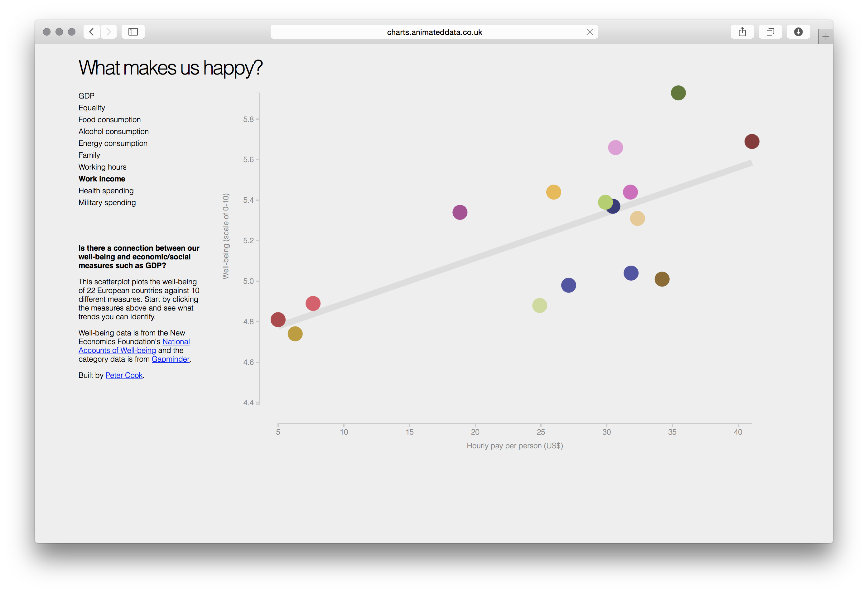Open the Share sheet icon
Screen dimensions: 868x593
[x=742, y=32]
